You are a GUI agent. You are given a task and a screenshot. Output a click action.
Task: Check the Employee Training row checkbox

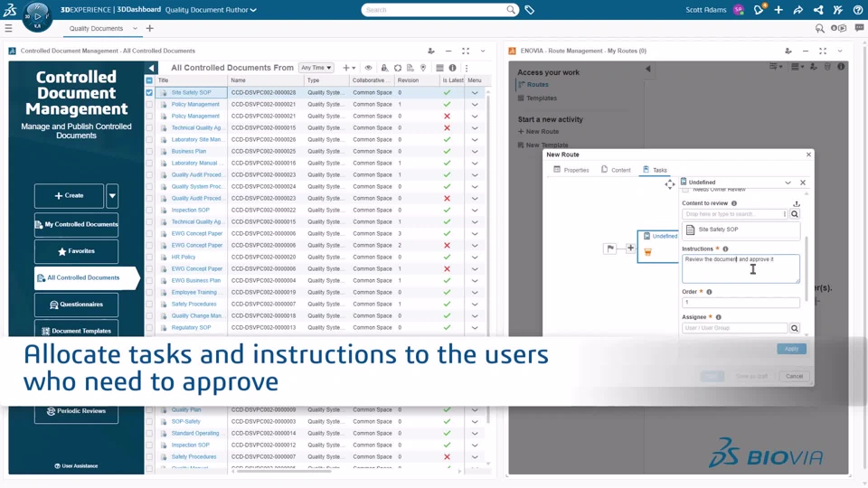[149, 293]
